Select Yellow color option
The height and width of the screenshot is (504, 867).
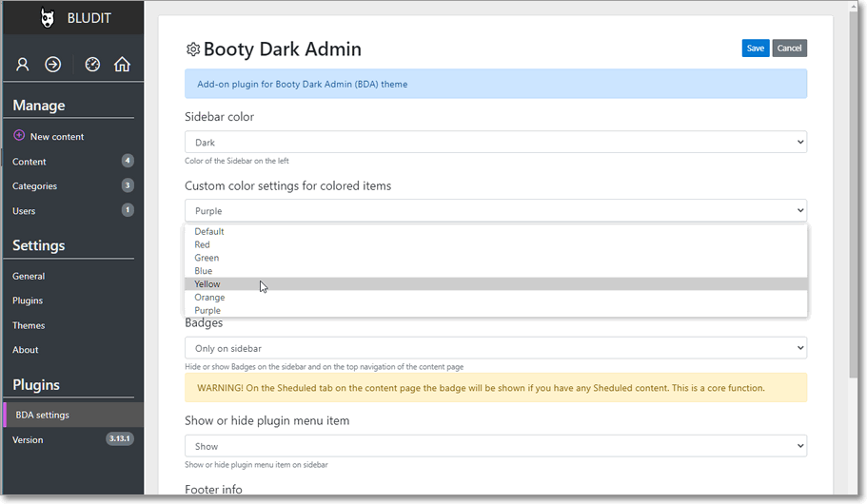tap(496, 284)
